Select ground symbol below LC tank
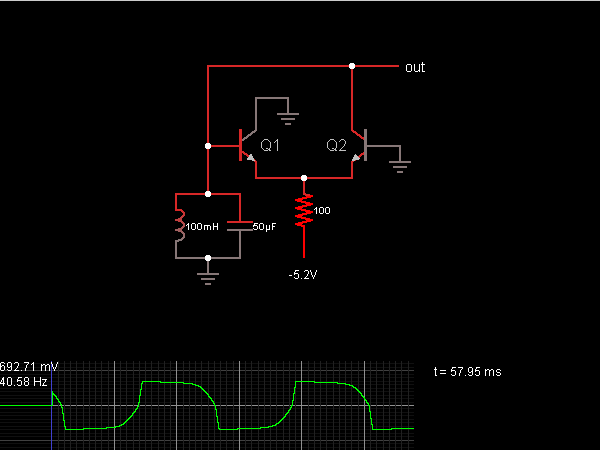The height and width of the screenshot is (450, 600). click(x=208, y=279)
